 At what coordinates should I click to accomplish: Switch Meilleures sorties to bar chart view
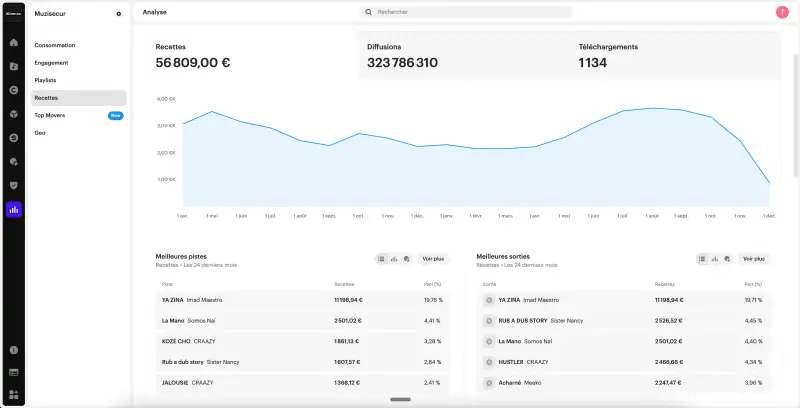tap(715, 259)
